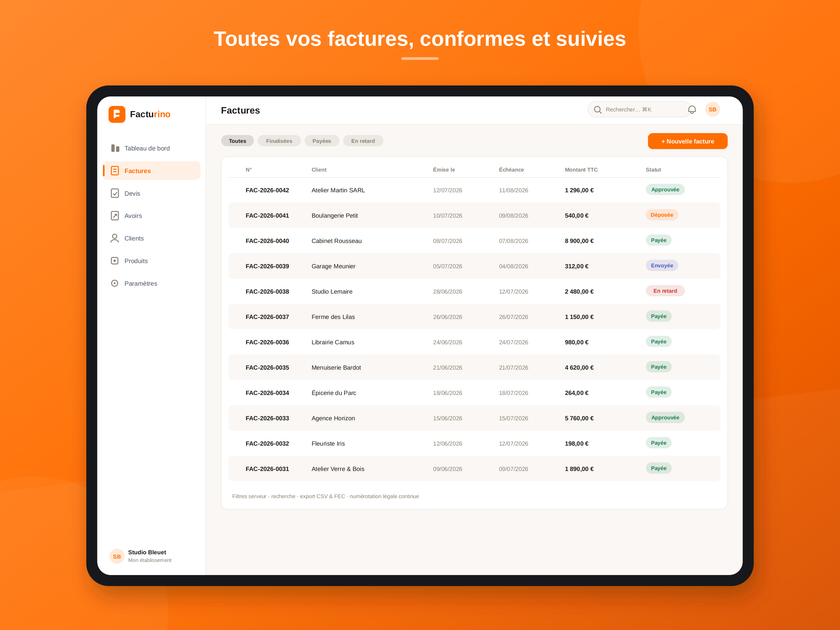Open Produits box icon in sidebar

click(115, 261)
